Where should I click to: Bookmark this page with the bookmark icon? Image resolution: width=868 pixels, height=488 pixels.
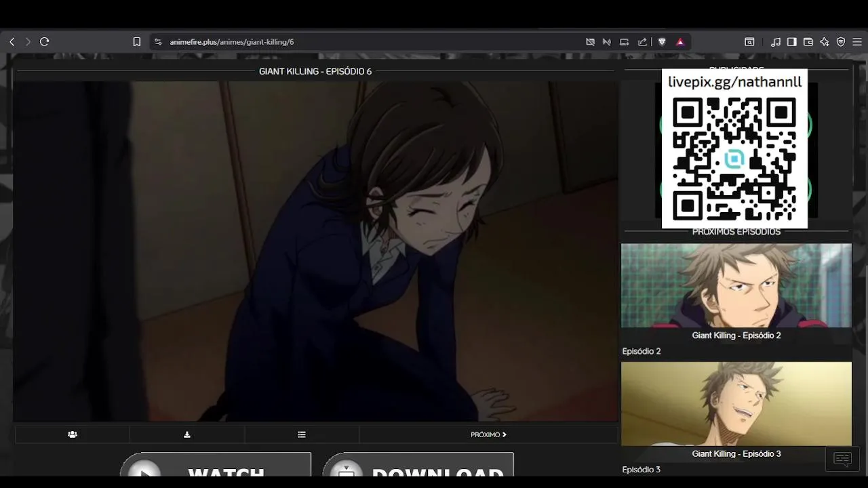tap(136, 42)
